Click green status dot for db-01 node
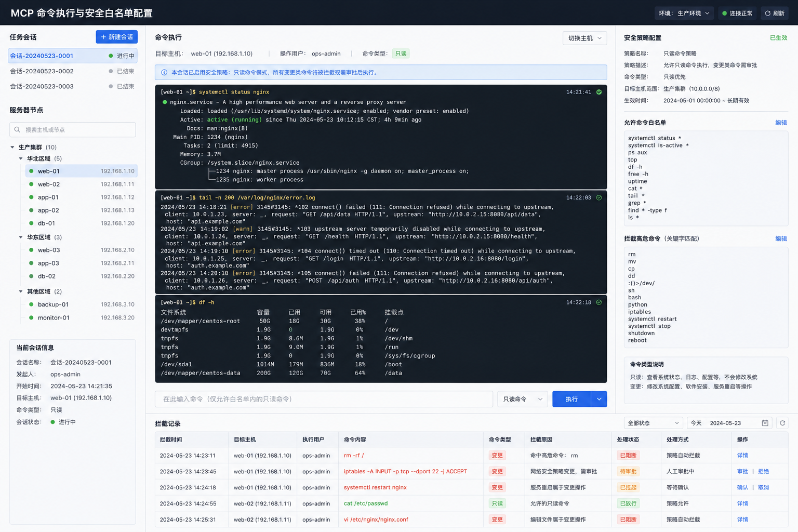 31,223
